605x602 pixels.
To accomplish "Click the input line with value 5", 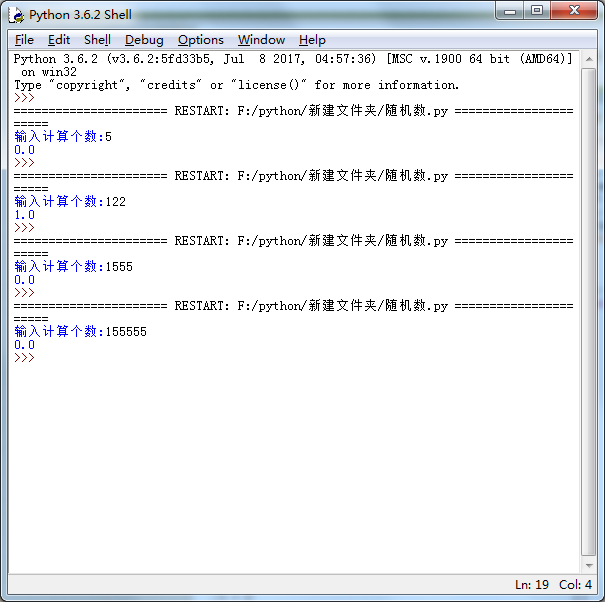I will coord(63,137).
